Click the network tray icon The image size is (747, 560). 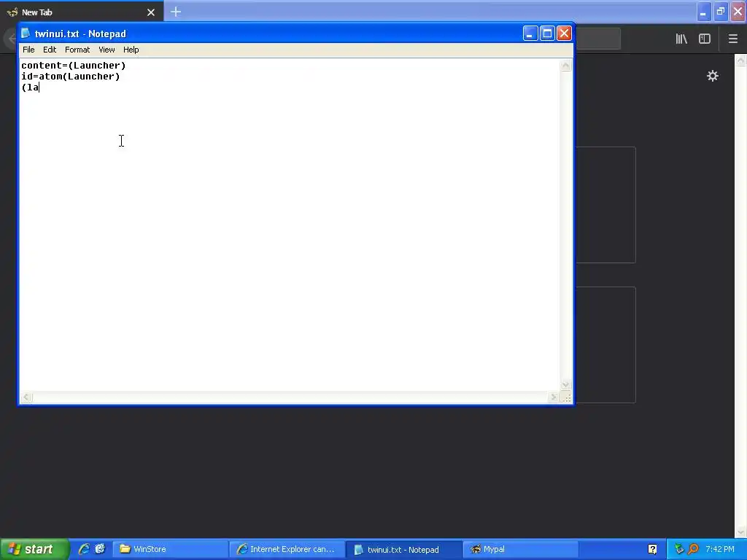(679, 549)
